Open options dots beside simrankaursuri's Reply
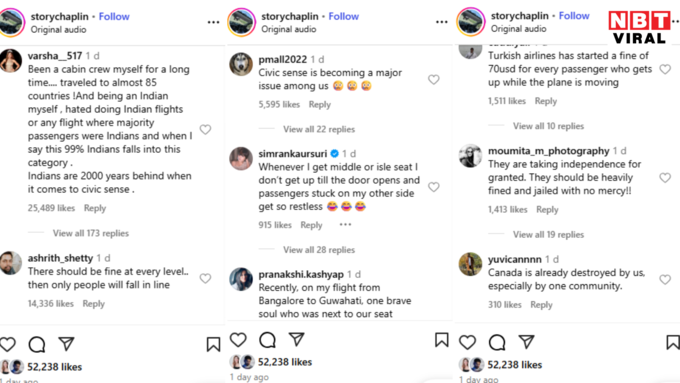This screenshot has width=680, height=383. [345, 224]
